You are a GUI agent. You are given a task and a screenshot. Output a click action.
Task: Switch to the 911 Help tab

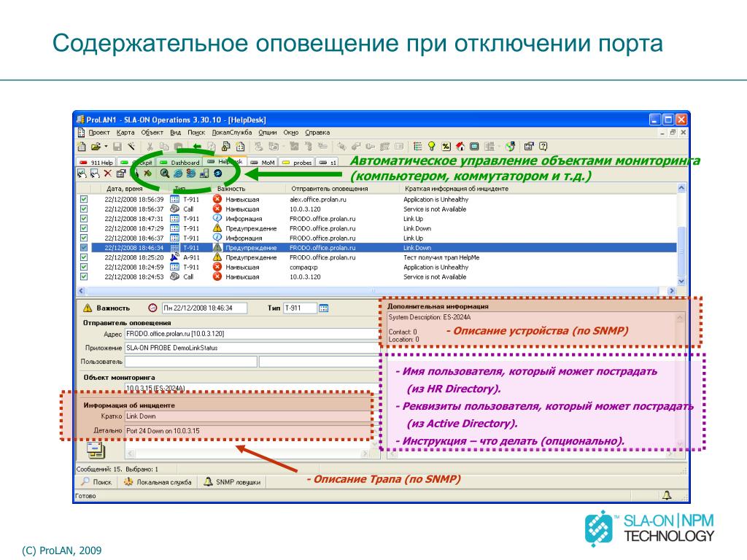pyautogui.click(x=96, y=163)
